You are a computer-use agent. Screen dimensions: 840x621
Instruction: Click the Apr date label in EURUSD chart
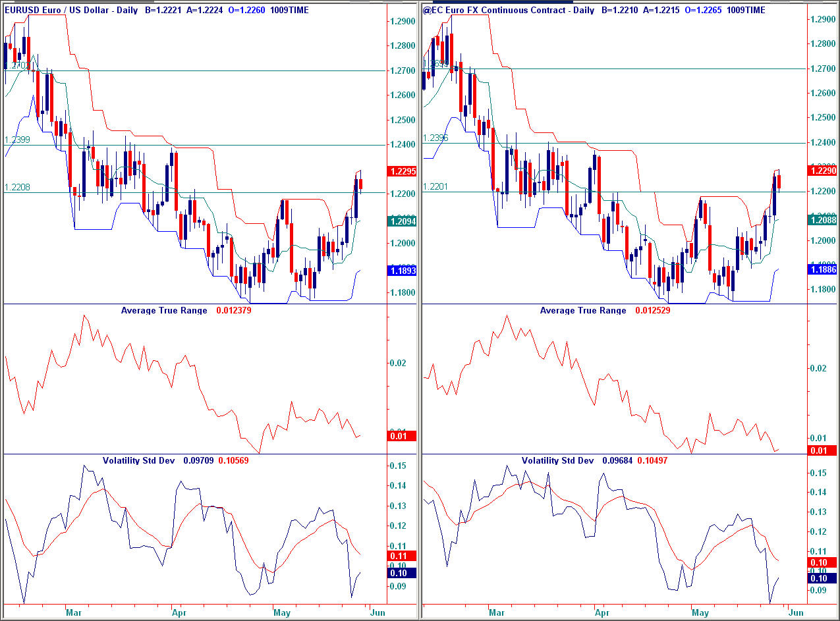point(179,612)
